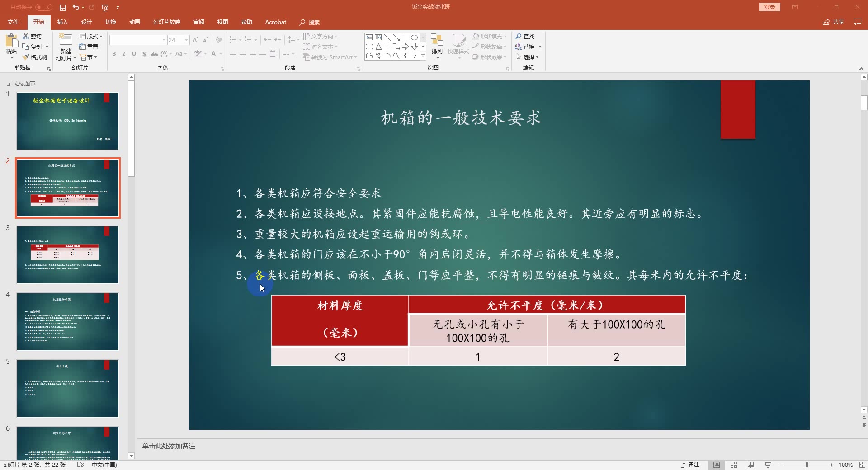Toggle Bold formatting
Image resolution: width=868 pixels, height=470 pixels.
(x=114, y=54)
